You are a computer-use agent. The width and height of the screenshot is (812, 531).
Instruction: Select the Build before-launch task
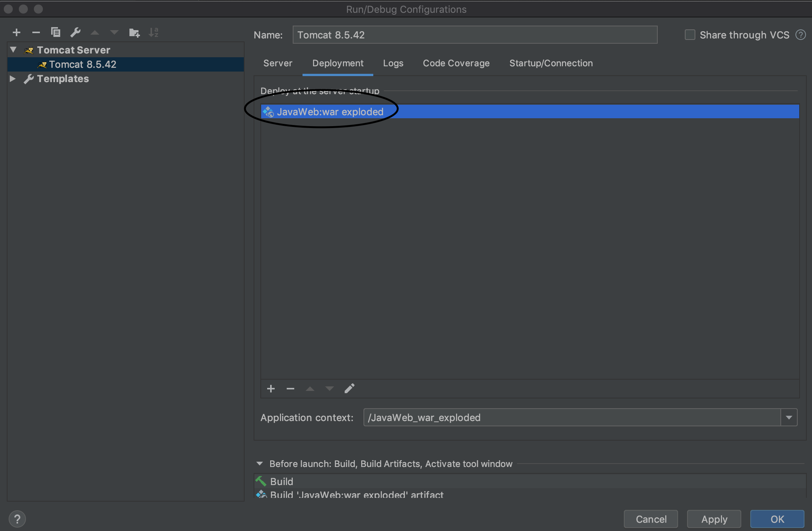pyautogui.click(x=530, y=481)
